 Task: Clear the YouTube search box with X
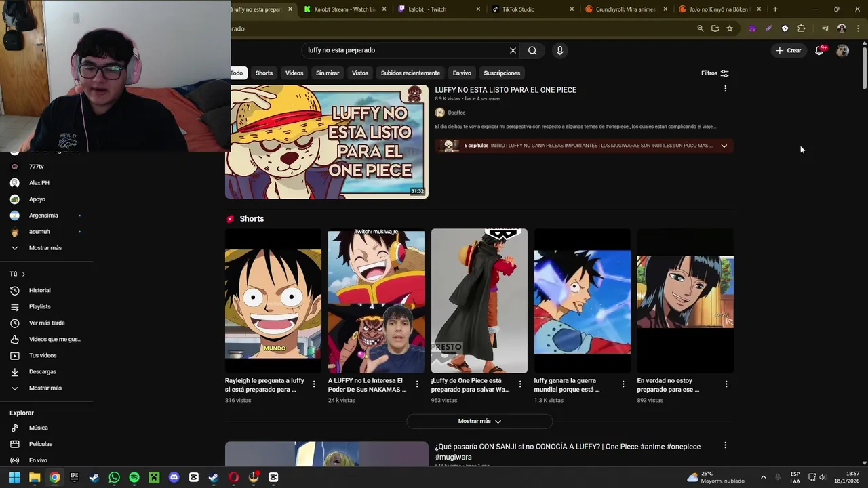click(513, 50)
